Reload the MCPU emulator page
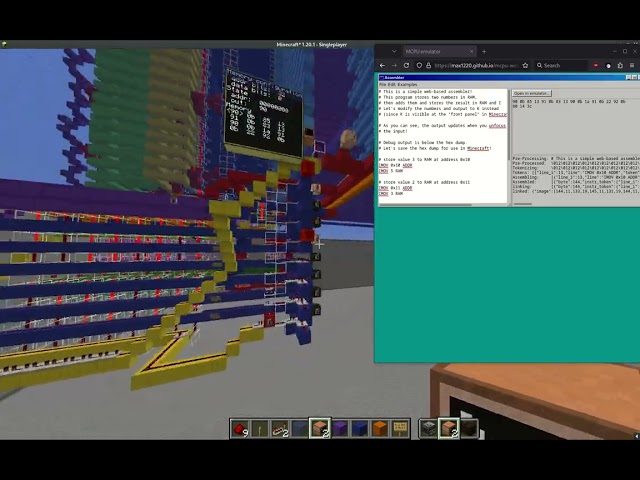The height and width of the screenshot is (480, 640). click(407, 65)
